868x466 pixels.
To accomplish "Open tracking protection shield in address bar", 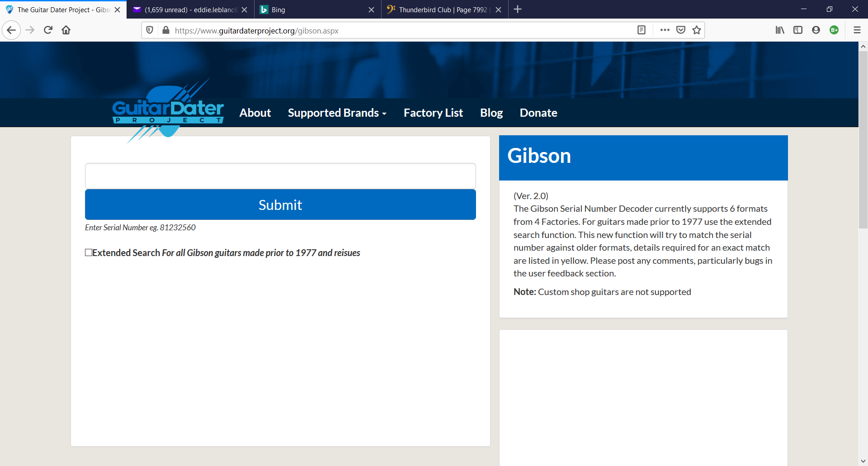I will [x=150, y=30].
